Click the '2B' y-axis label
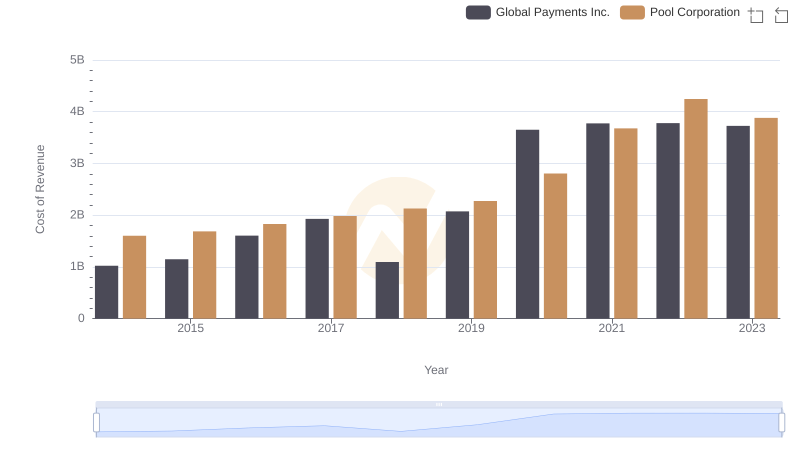800x461 pixels. pyautogui.click(x=77, y=215)
